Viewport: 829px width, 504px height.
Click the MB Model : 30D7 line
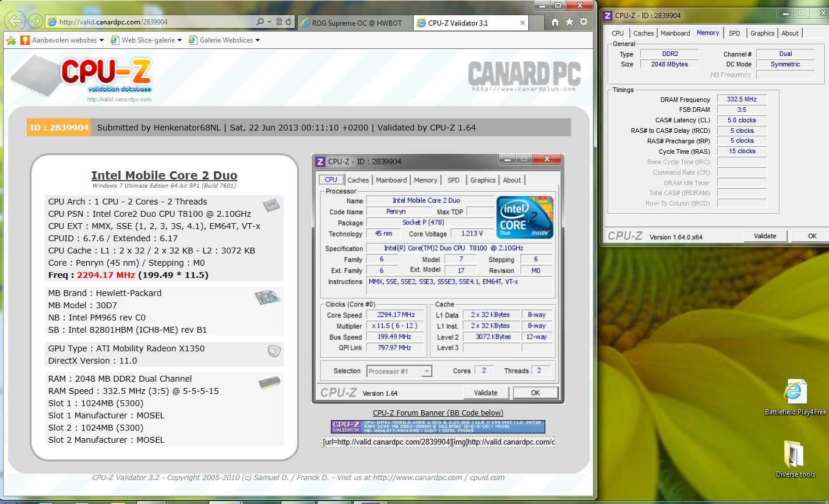(x=84, y=305)
